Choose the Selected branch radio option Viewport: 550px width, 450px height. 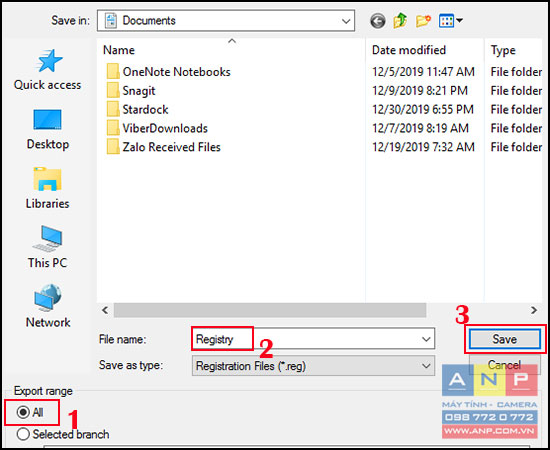pyautogui.click(x=63, y=434)
